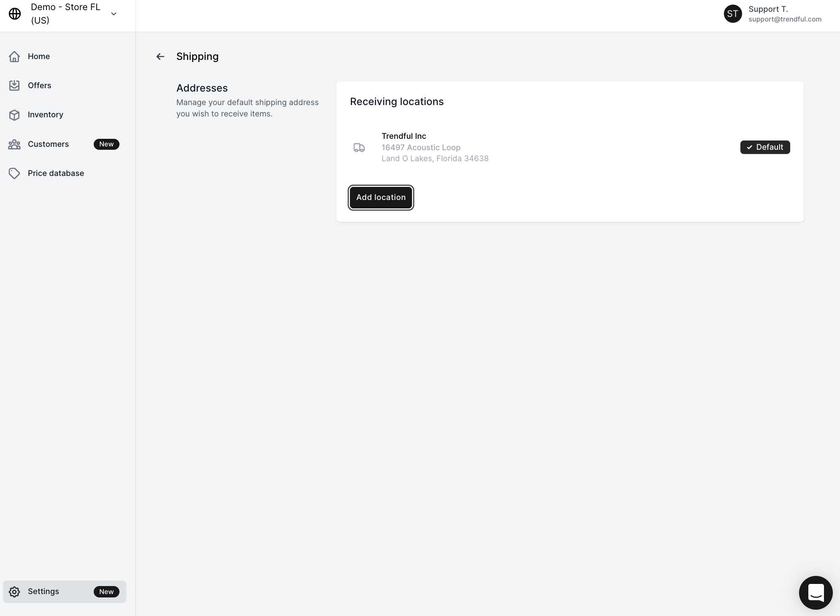The width and height of the screenshot is (840, 616).
Task: Open Support T. account menu
Action: (x=768, y=9)
